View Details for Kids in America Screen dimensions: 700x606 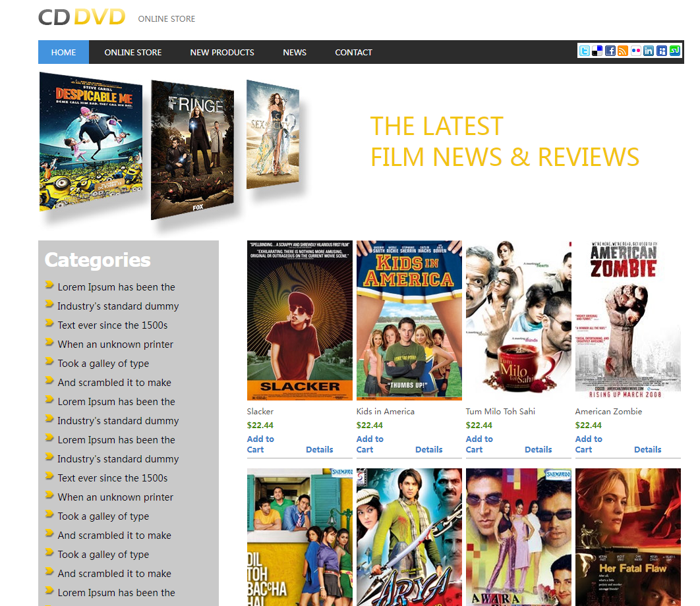pos(428,449)
